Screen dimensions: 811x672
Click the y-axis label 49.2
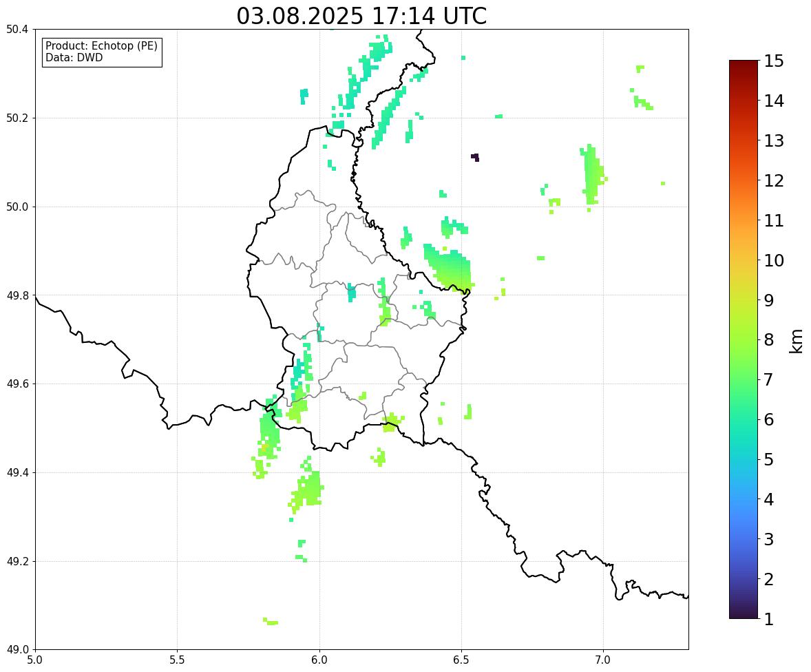(17, 561)
